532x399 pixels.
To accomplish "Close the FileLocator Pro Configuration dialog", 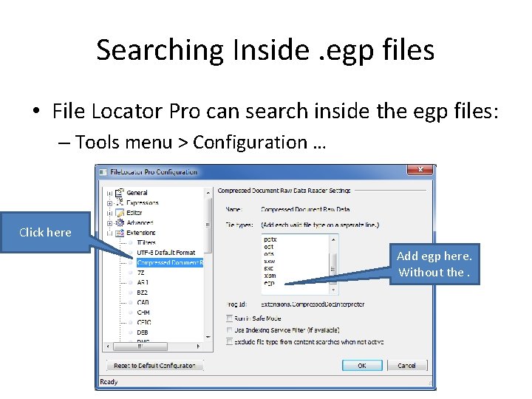I will (420, 169).
